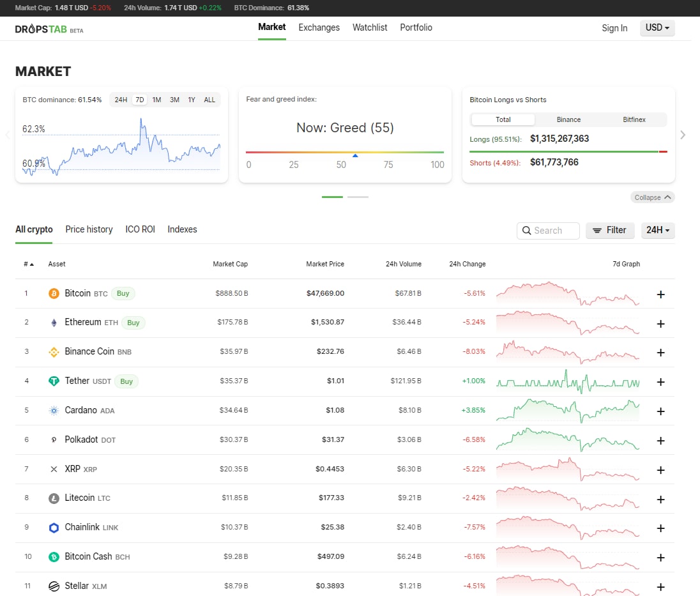Click the Chainlink coin icon
Screen dimensions: 700x596
pos(54,528)
